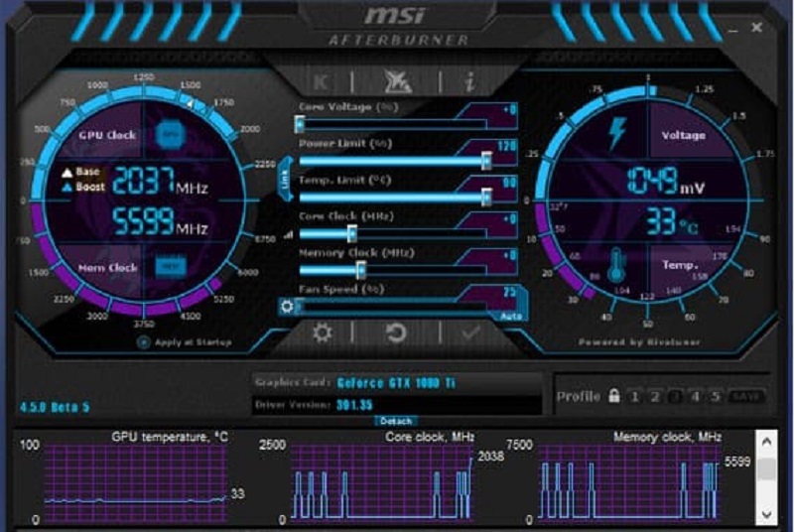Click the apply checkmark icon
The height and width of the screenshot is (532, 794).
coord(470,332)
